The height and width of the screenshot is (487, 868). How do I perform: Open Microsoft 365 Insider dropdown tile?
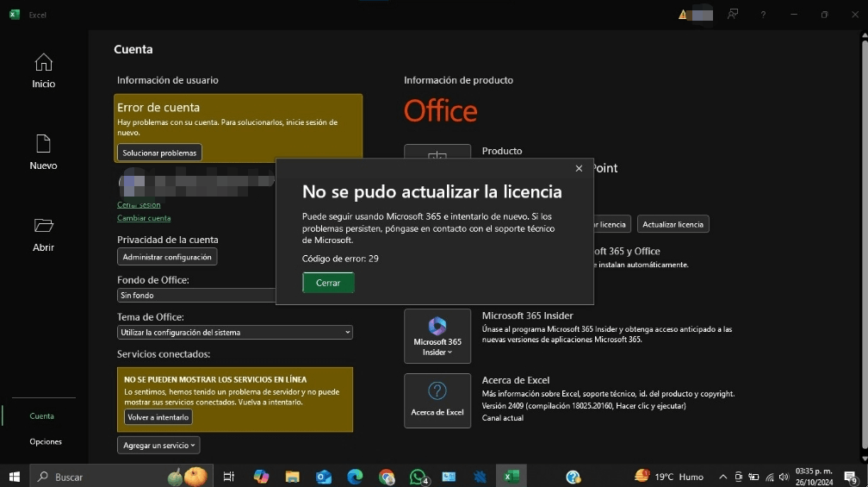pos(437,336)
